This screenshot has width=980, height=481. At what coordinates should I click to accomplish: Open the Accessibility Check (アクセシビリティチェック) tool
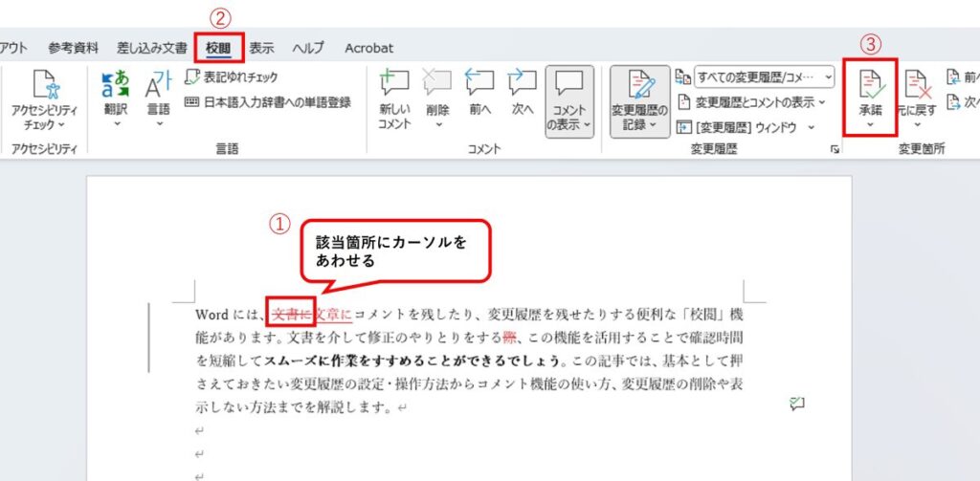(44, 100)
